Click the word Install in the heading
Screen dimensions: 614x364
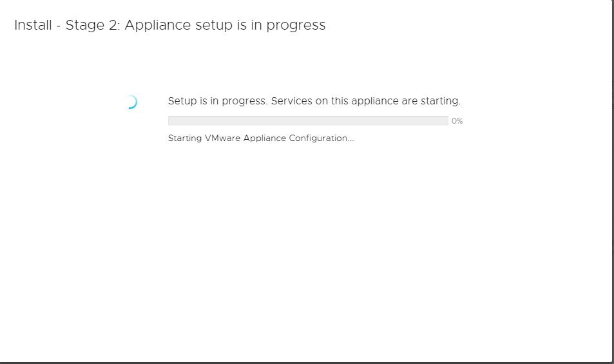coord(33,25)
